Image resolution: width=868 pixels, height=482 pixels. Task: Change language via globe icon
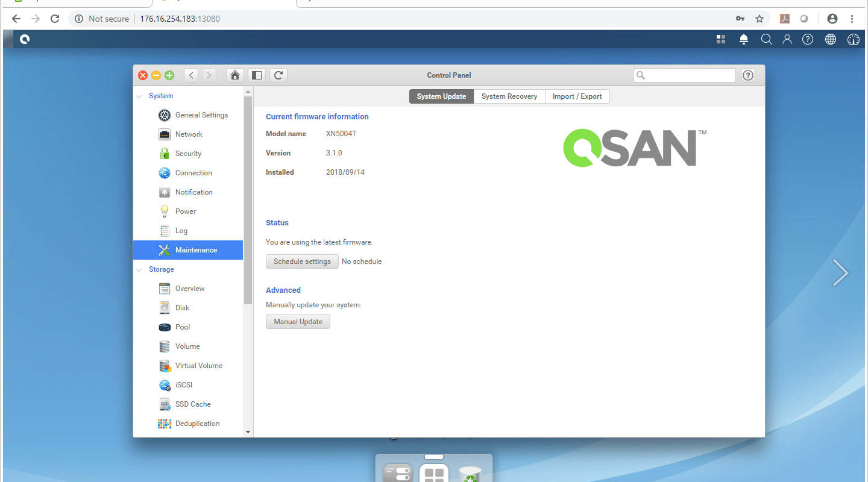pos(831,39)
